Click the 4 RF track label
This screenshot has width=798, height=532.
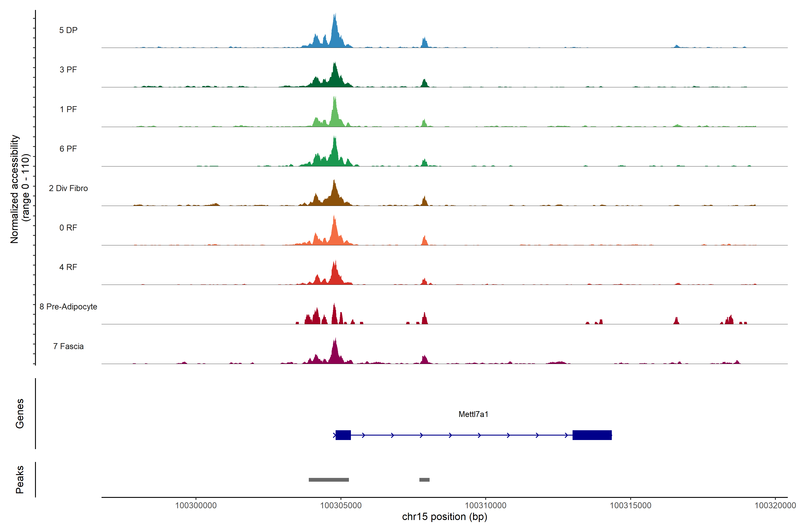tap(68, 267)
